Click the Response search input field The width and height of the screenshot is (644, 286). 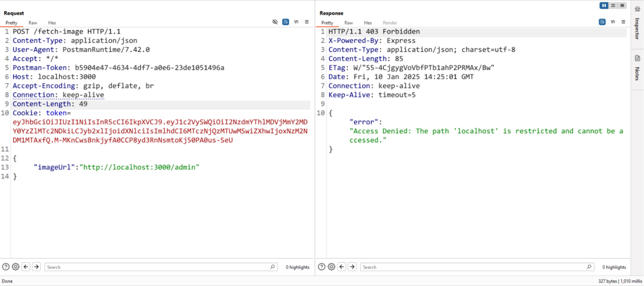point(474,267)
